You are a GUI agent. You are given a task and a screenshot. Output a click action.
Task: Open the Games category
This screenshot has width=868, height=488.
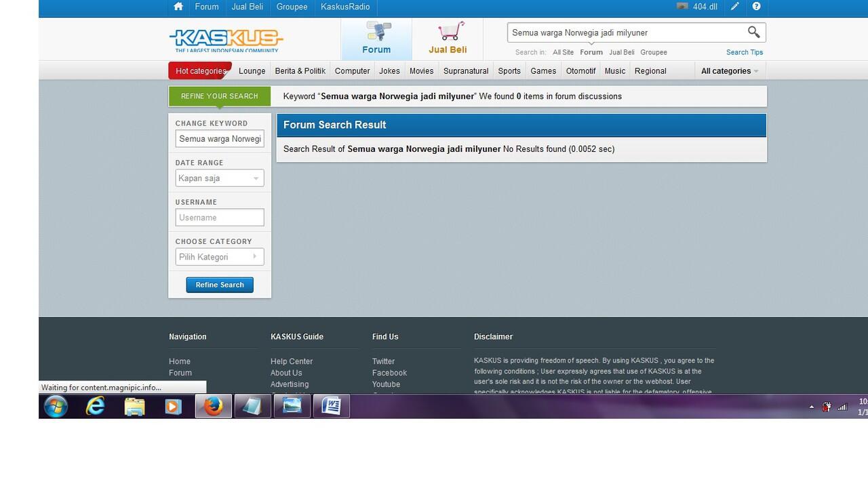(x=543, y=70)
